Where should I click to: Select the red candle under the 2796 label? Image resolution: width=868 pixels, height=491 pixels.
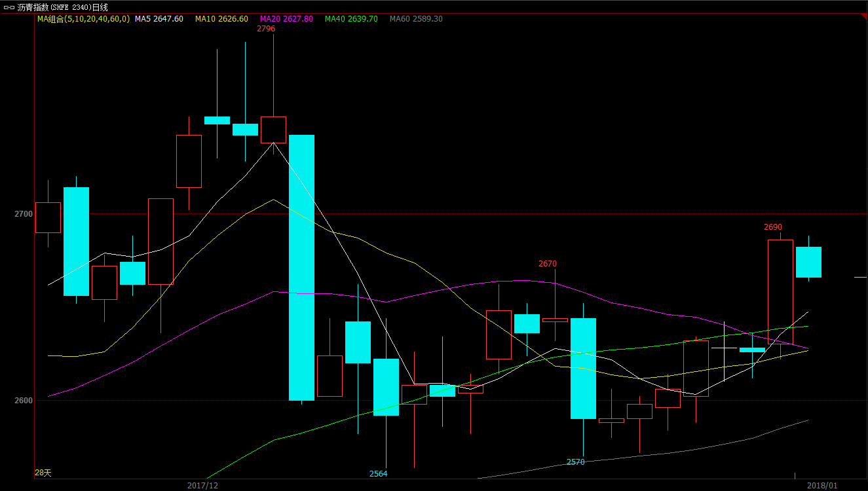(273, 130)
